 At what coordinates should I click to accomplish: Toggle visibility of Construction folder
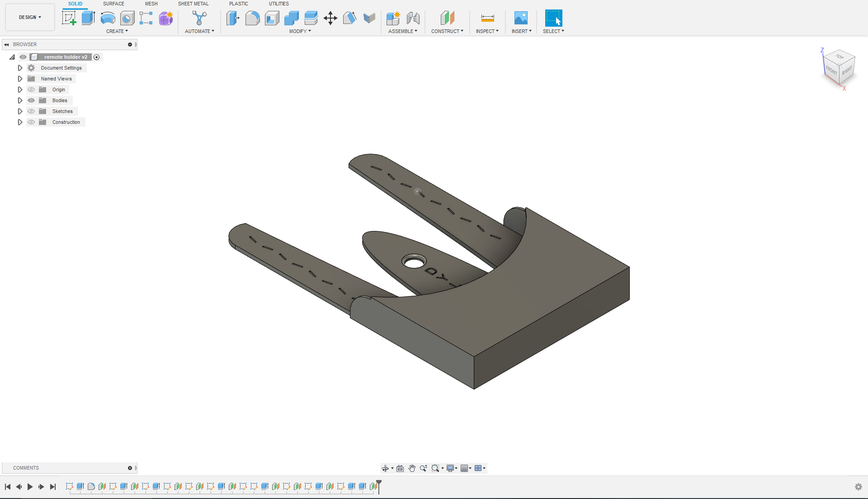click(31, 122)
